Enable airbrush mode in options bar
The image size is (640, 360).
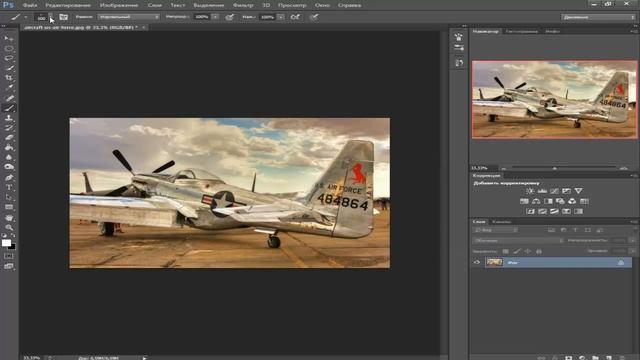[x=295, y=17]
